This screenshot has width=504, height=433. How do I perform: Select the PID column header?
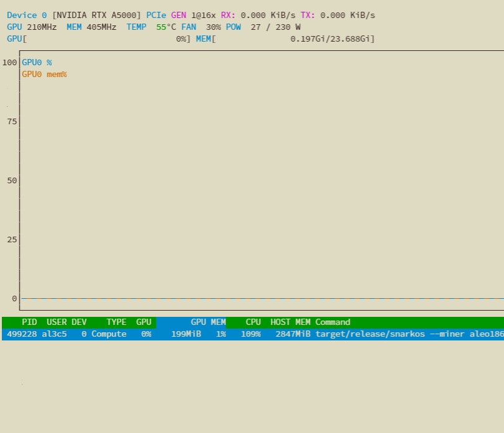(x=29, y=322)
